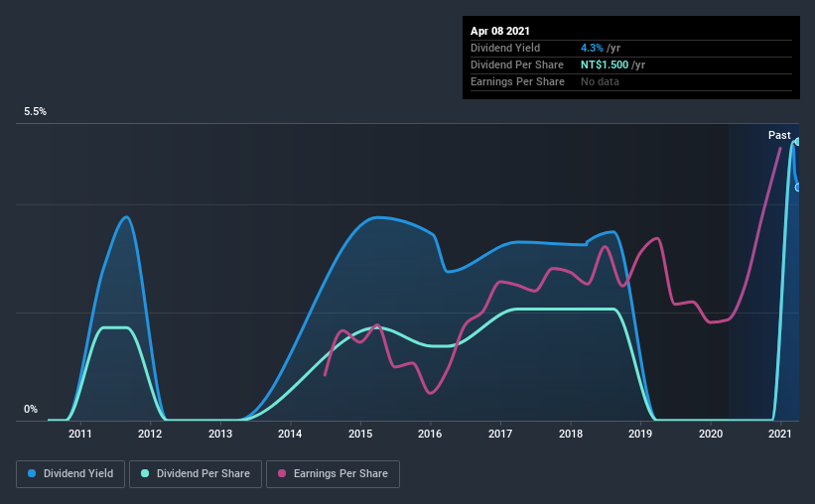Click the 4.3% dividend yield tooltip value
The width and height of the screenshot is (815, 504).
592,48
